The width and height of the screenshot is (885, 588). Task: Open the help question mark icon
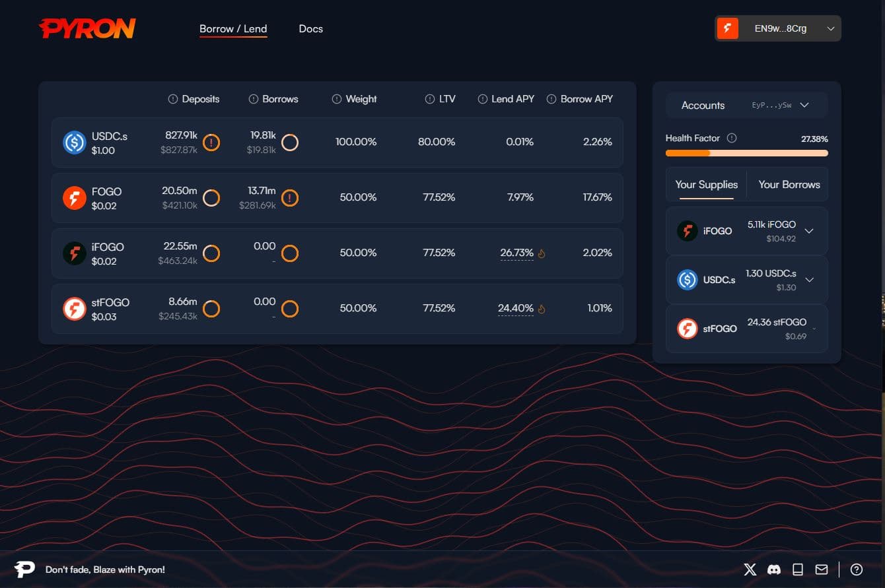(857, 570)
